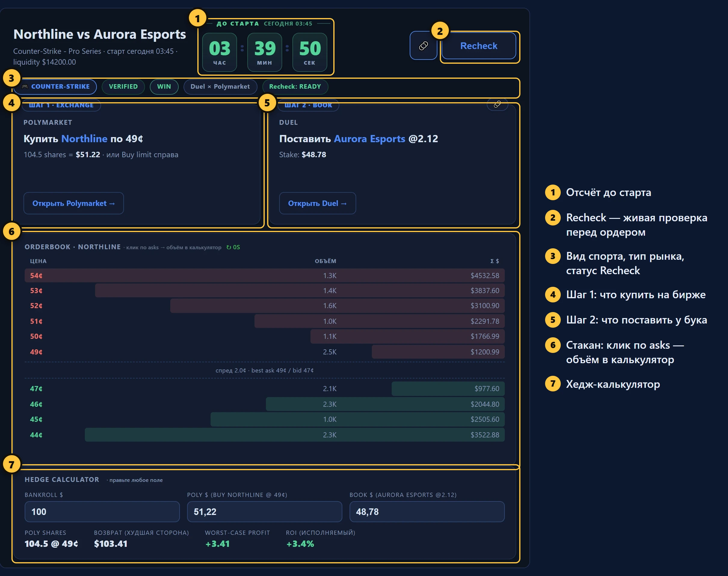Click the Recheck: READY status chip
Viewport: 728px width, 576px height.
pyautogui.click(x=295, y=87)
